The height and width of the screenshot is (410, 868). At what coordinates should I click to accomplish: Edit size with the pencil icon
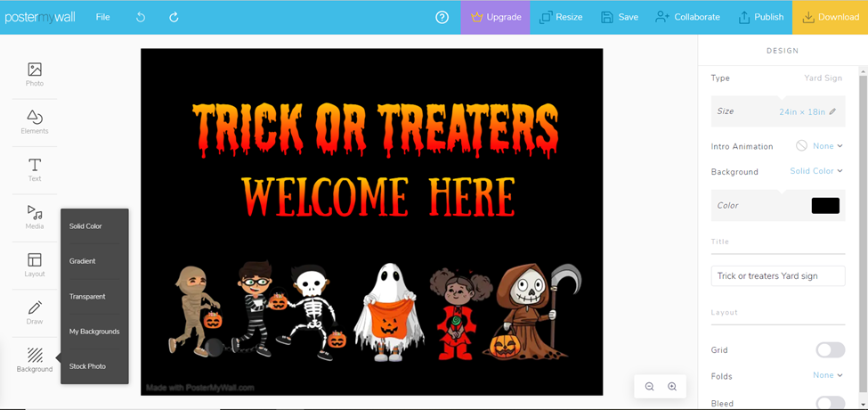[x=832, y=111]
